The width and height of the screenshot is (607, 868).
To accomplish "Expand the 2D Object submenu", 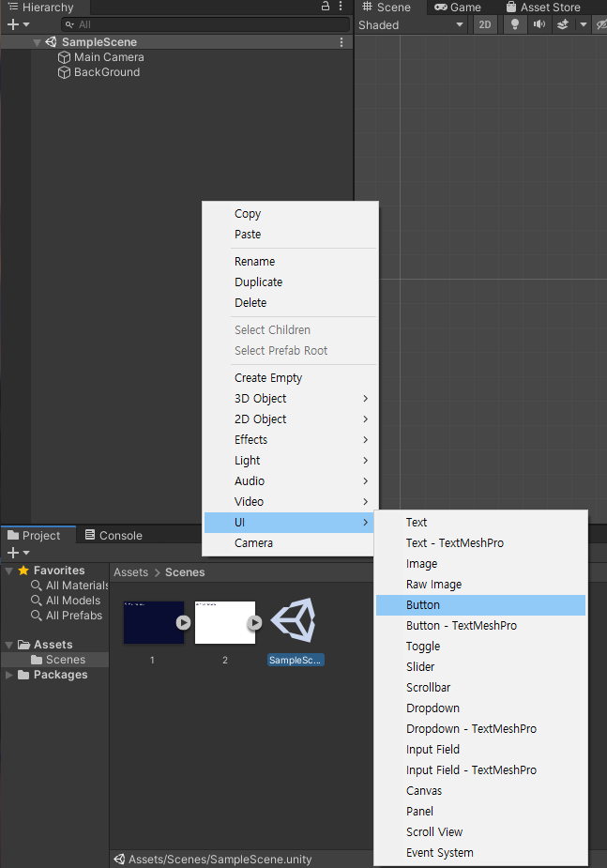I will tap(291, 419).
